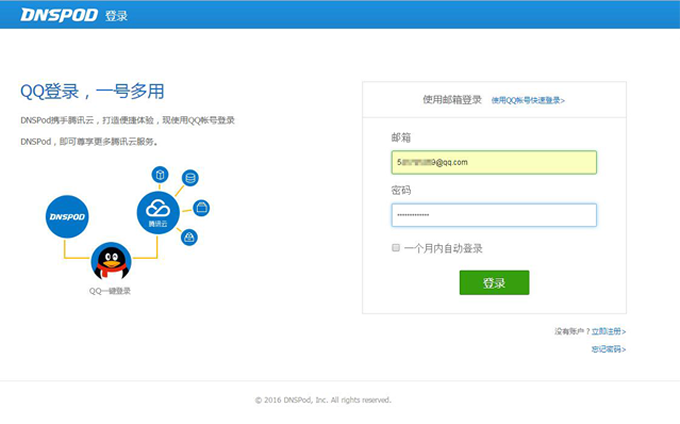Focus the 密码 password input field
Screen dimensions: 680x424
pos(494,215)
